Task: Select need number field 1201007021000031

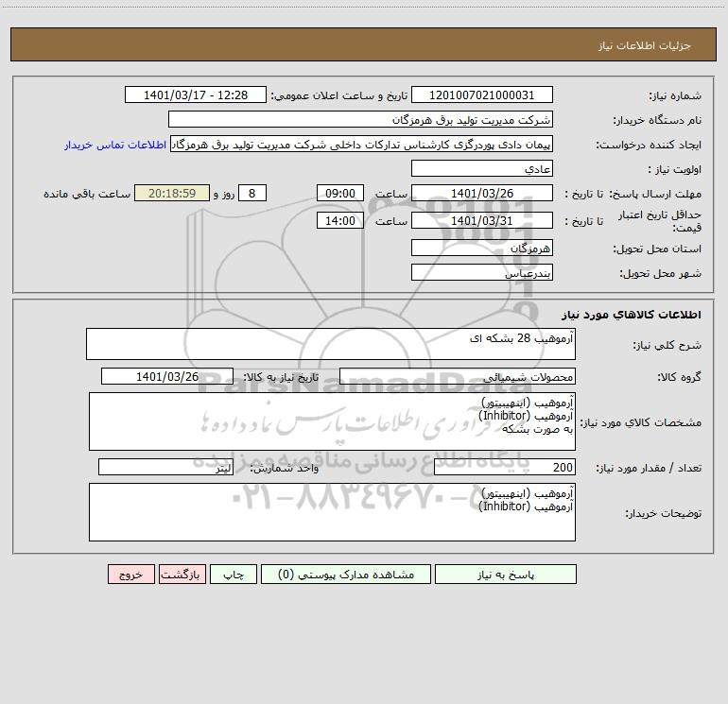Action: 482,94
